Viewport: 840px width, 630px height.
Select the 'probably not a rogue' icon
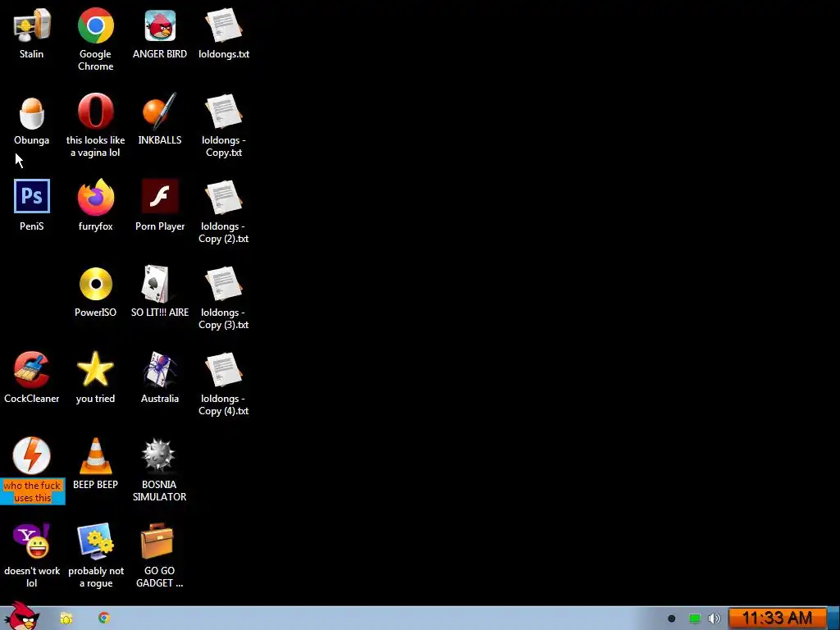95,541
